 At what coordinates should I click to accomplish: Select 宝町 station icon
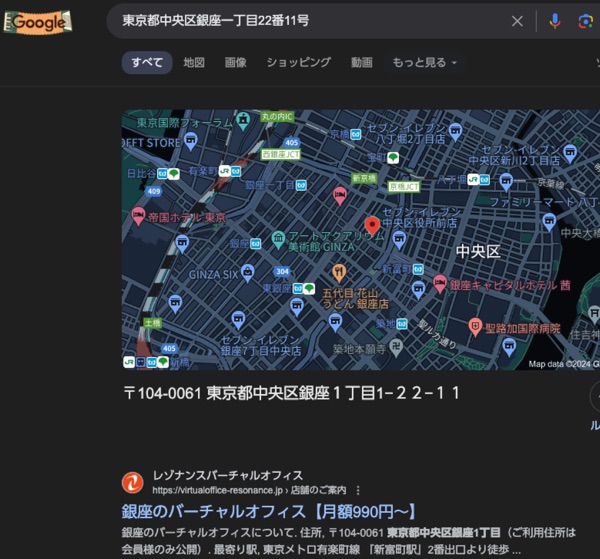(393, 158)
